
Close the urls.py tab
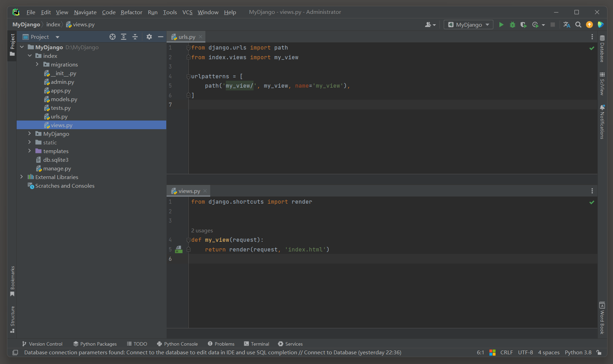(x=201, y=37)
